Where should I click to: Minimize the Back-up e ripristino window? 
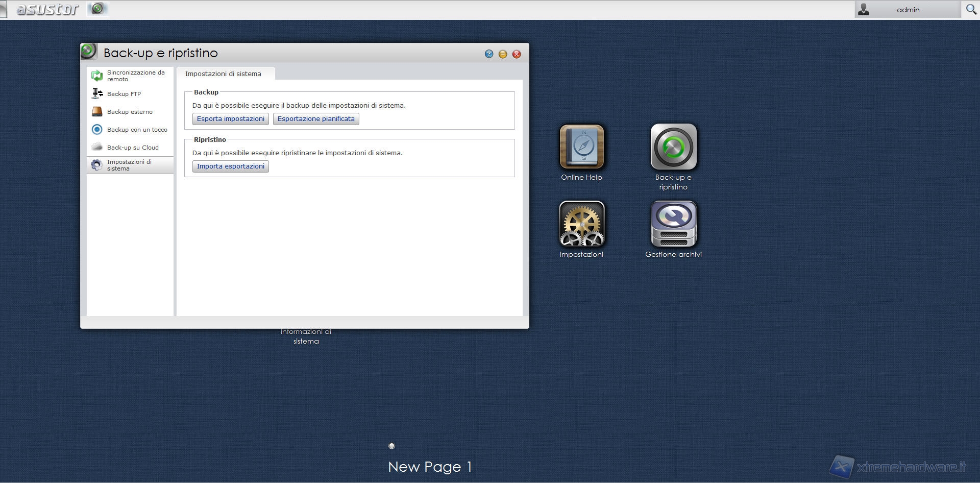click(503, 54)
